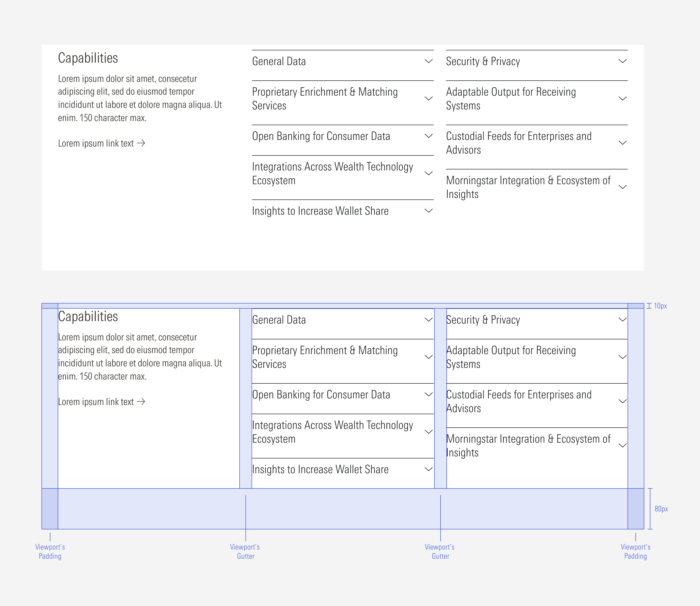Viewport: 700px width, 606px height.
Task: Click Insights to Increase Wallet Share chevron, annotated mockup
Action: click(428, 469)
